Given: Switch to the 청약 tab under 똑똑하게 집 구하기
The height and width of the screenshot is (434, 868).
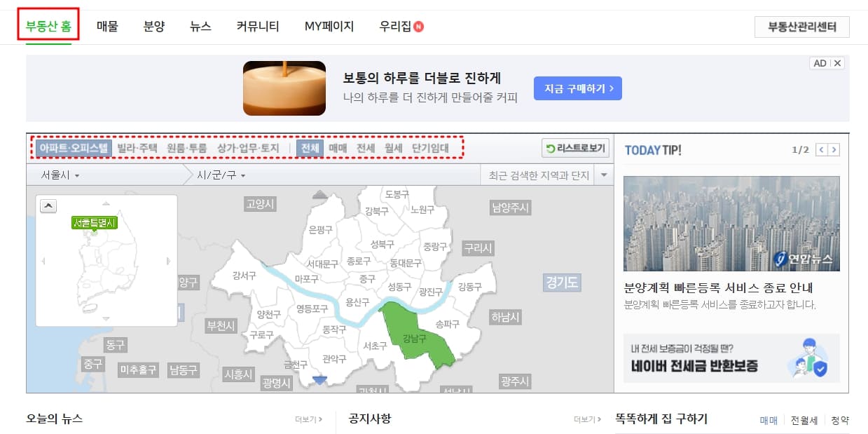Looking at the screenshot, I should click(x=840, y=420).
